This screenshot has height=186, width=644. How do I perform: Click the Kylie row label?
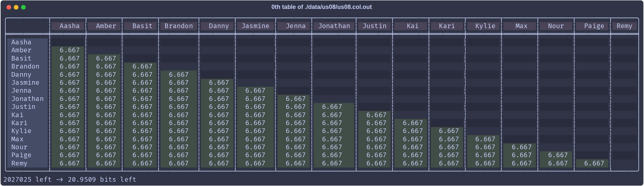(27, 131)
